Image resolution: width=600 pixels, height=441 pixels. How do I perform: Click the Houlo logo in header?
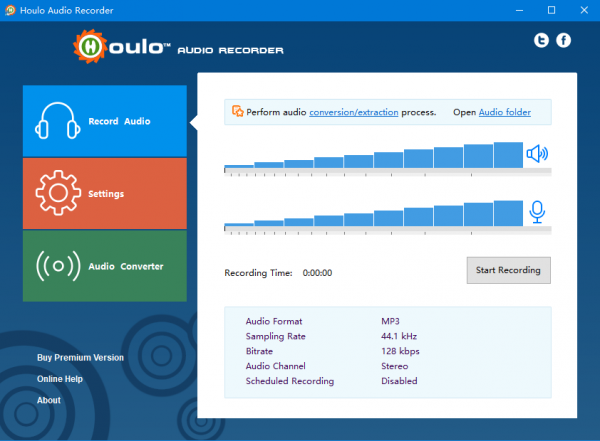[x=178, y=47]
